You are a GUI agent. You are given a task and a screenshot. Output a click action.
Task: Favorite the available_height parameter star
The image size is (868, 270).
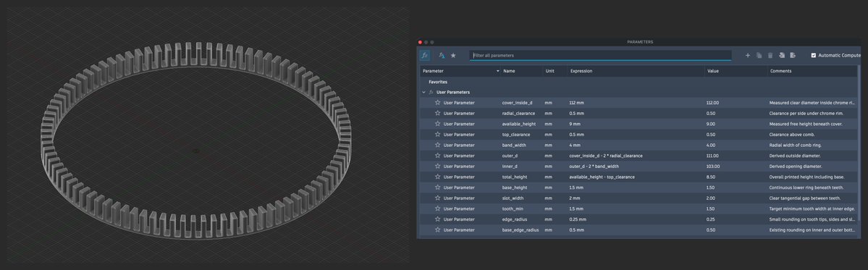[x=437, y=124]
